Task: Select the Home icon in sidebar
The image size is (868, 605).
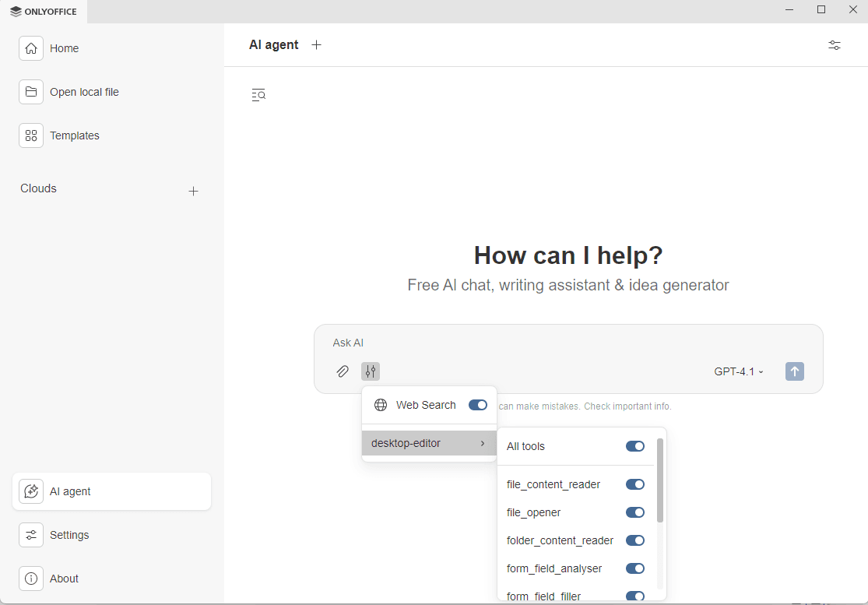Action: tap(31, 48)
